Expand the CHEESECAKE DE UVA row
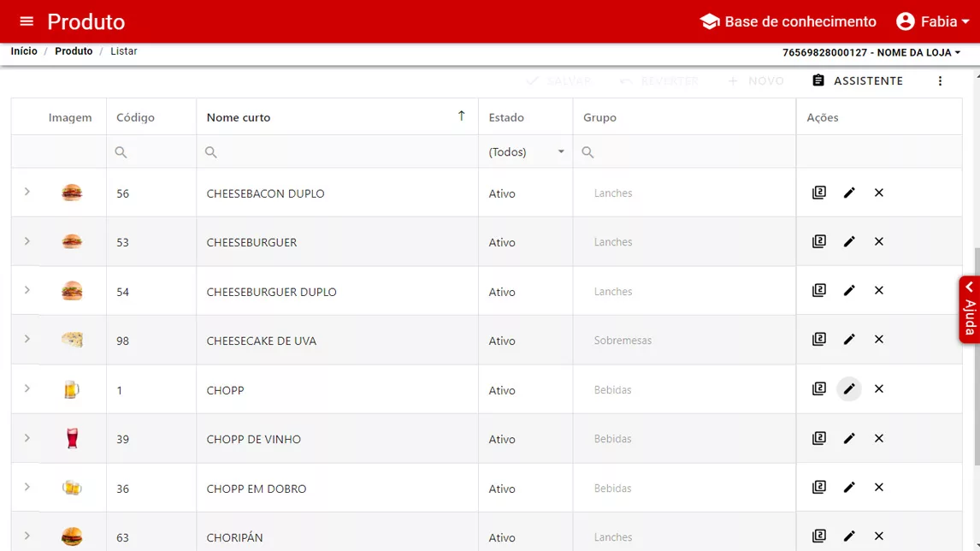980x551 pixels. (27, 339)
